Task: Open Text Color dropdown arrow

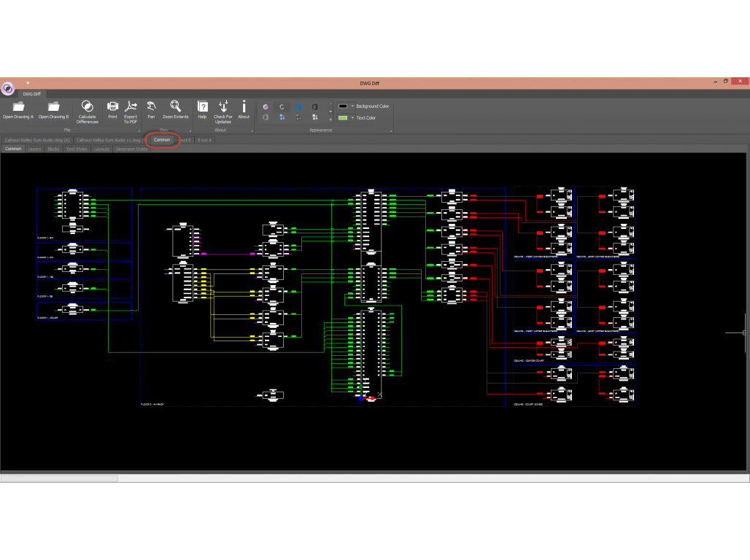Action: tap(352, 117)
